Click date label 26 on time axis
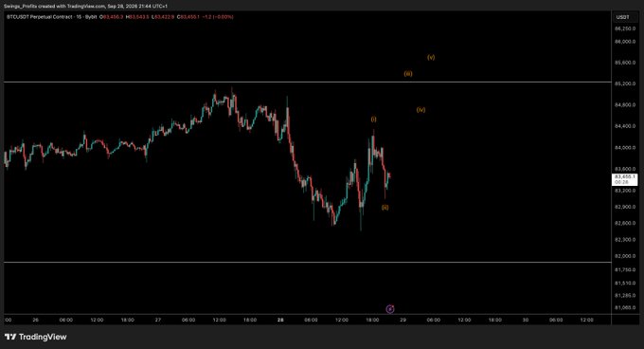Image resolution: width=644 pixels, height=349 pixels. coord(35,320)
